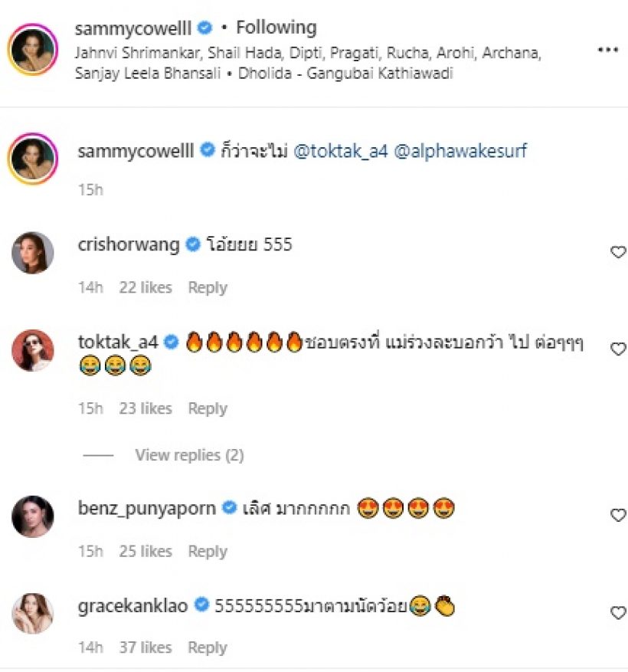This screenshot has height=672, width=628.
Task: Like toktak_a4's comment with the heart
Action: [x=618, y=349]
